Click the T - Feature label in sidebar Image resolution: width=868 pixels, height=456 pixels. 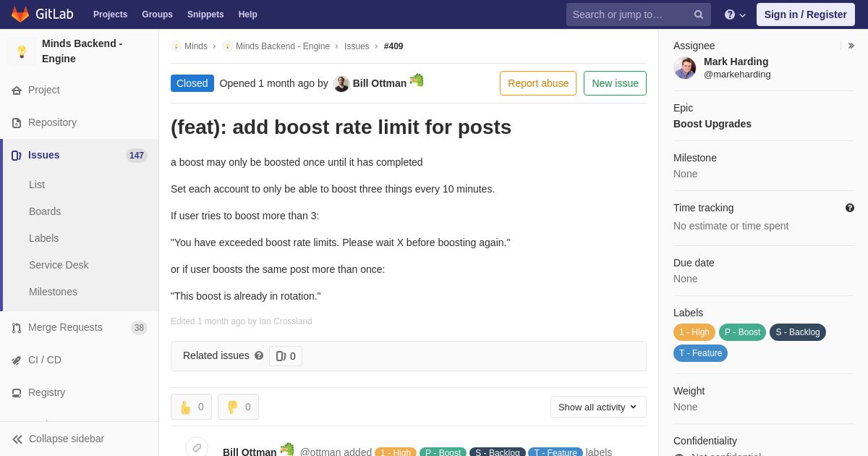click(700, 353)
